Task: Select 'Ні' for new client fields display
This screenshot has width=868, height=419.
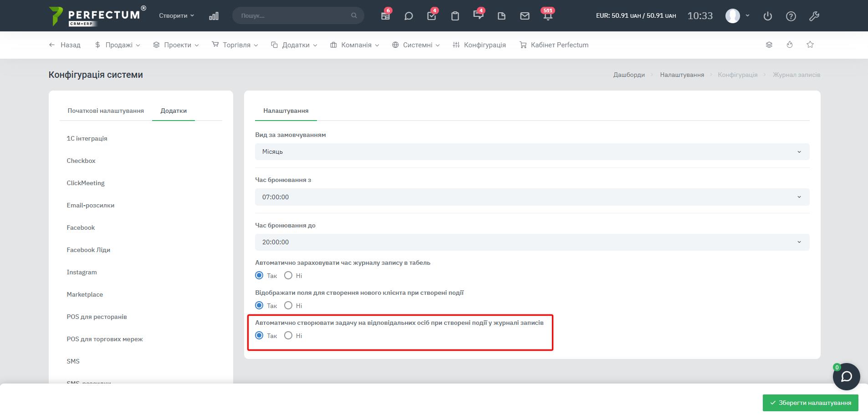Action: point(288,305)
